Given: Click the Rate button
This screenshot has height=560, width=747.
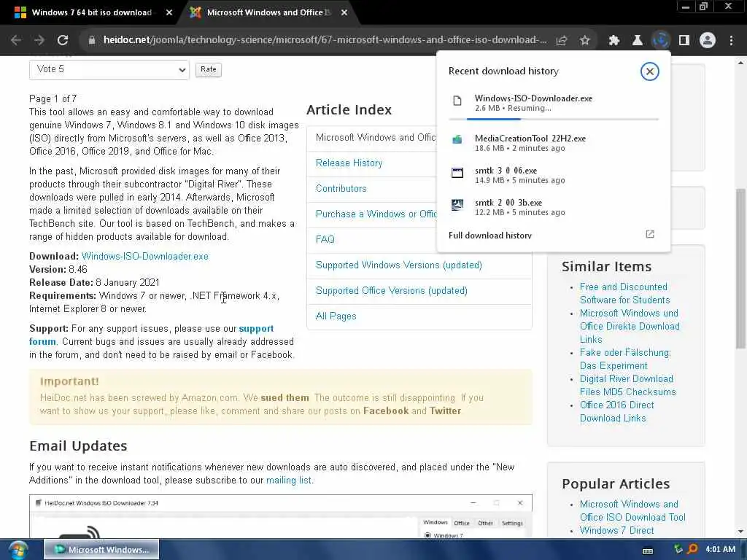Looking at the screenshot, I should (208, 69).
